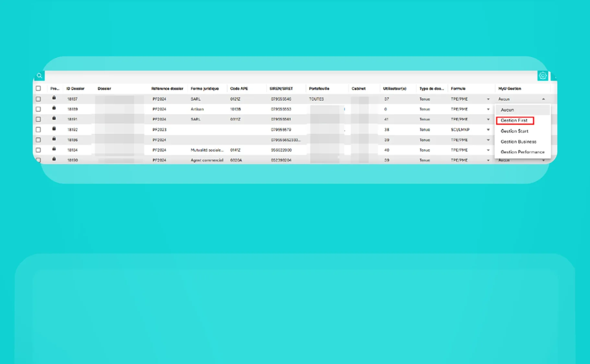Sort by Forme juridique column header
The width and height of the screenshot is (590, 364).
click(x=205, y=88)
